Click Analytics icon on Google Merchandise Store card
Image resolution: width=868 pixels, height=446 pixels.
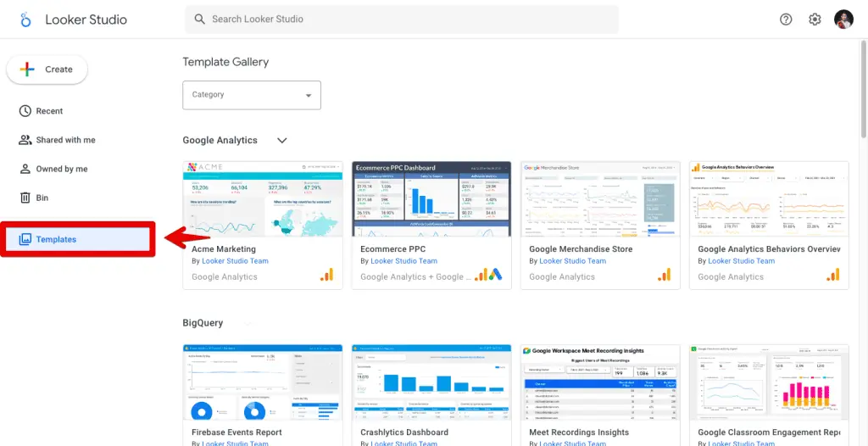point(664,275)
